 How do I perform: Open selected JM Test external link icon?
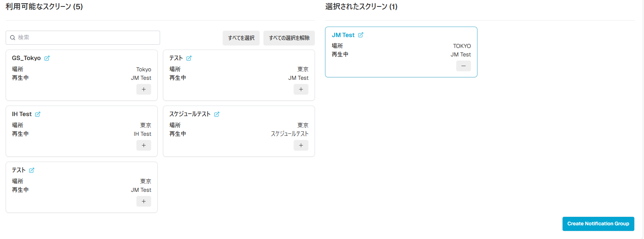click(361, 35)
